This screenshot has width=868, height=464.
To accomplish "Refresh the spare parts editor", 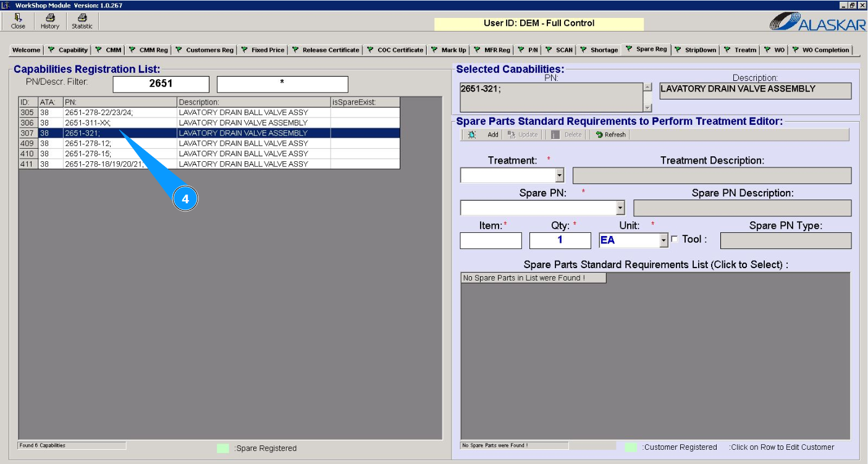I will (x=611, y=135).
